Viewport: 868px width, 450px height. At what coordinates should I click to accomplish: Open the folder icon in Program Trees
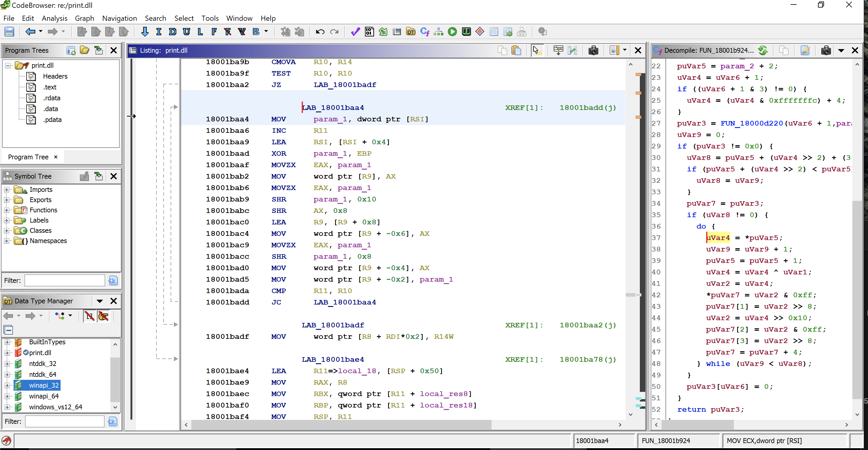click(84, 51)
